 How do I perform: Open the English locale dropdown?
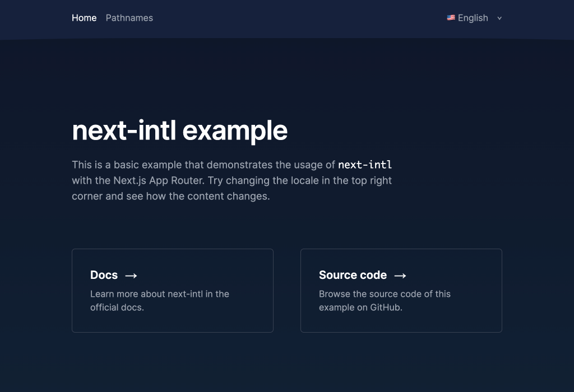[474, 18]
